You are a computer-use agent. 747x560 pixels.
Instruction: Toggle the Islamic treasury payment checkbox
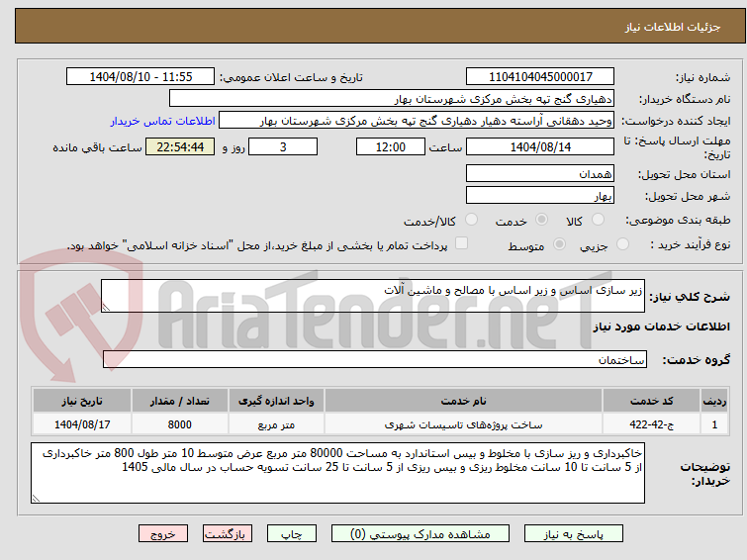point(461,243)
